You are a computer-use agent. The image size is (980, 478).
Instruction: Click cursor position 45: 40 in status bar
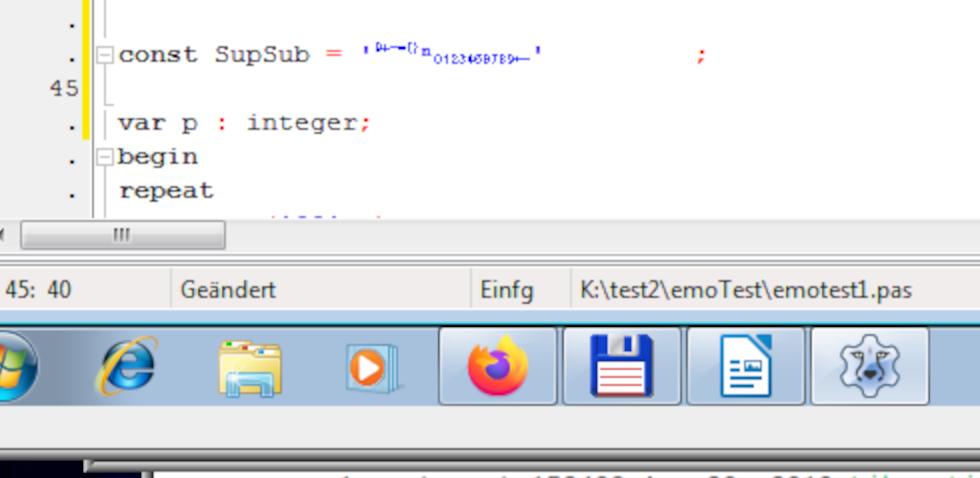tap(38, 290)
